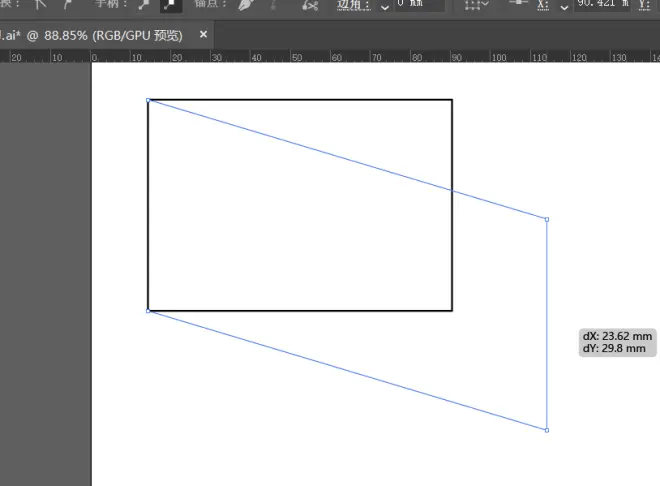The image size is (660, 486).
Task: Click top-left anchor point of rectangle
Action: click(148, 100)
